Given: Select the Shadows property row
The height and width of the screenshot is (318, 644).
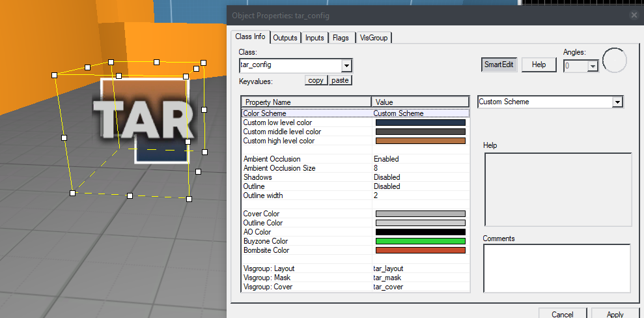Looking at the screenshot, I should tap(356, 177).
